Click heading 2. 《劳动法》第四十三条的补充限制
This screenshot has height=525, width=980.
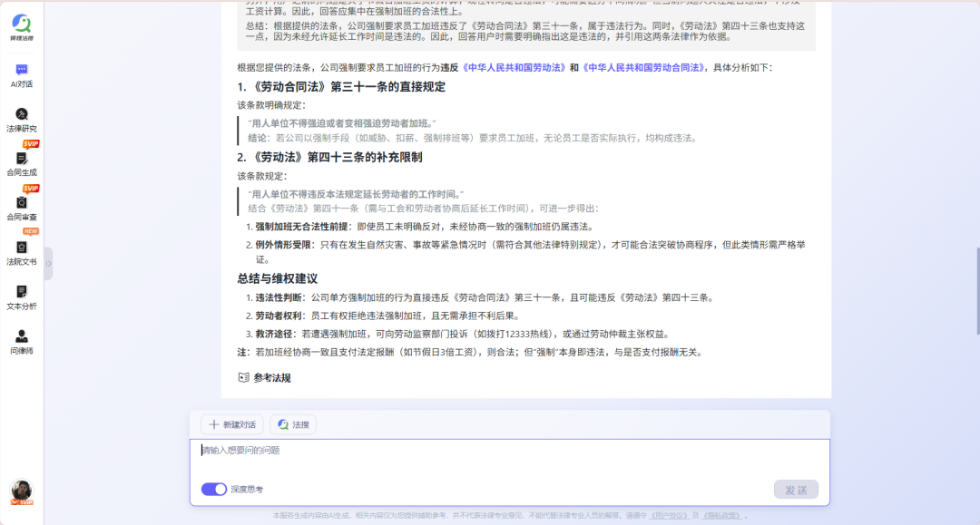[330, 157]
